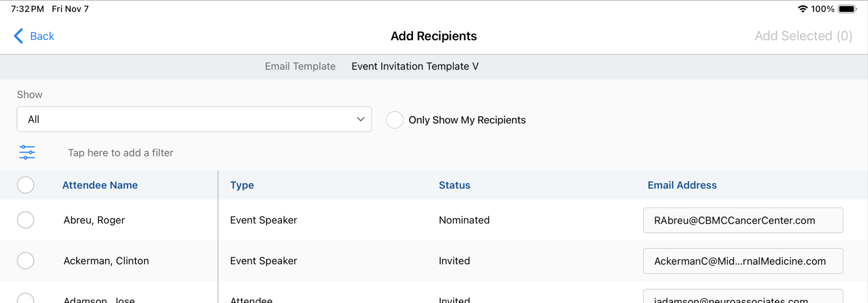Image resolution: width=868 pixels, height=303 pixels.
Task: Click the Show dropdown chevron arrow
Action: (x=360, y=119)
